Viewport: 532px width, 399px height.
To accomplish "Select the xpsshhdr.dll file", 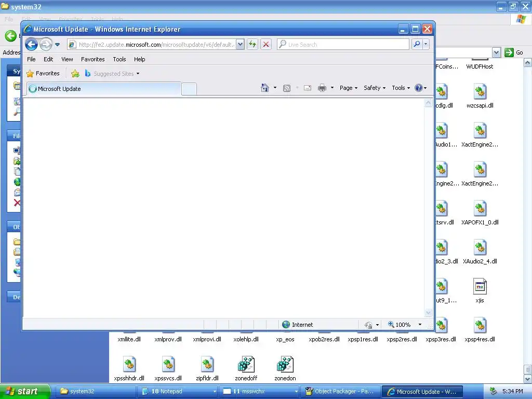I will (x=129, y=369).
